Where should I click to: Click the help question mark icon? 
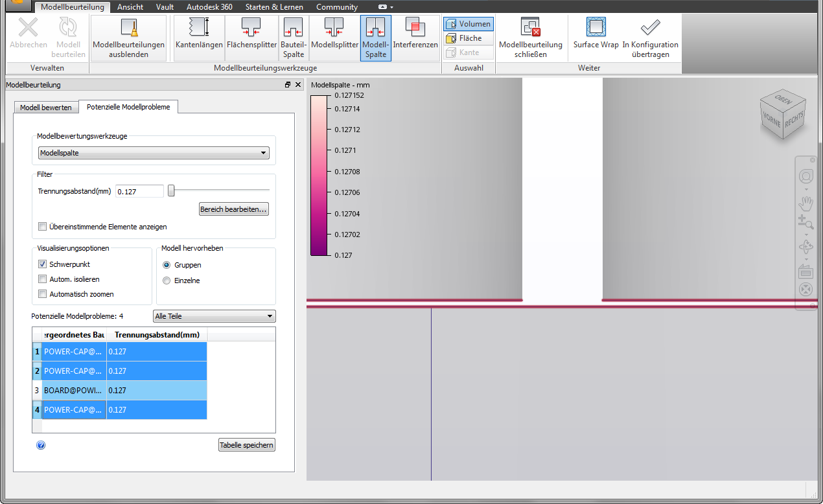(x=41, y=445)
